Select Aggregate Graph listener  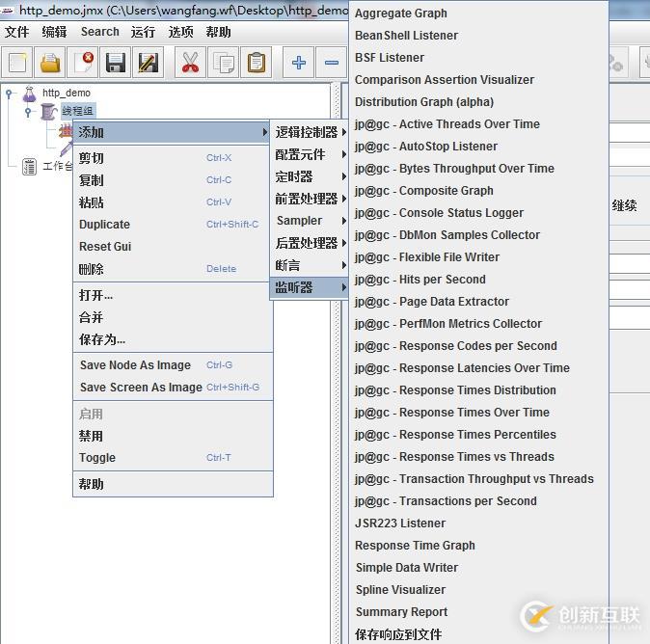tap(400, 13)
